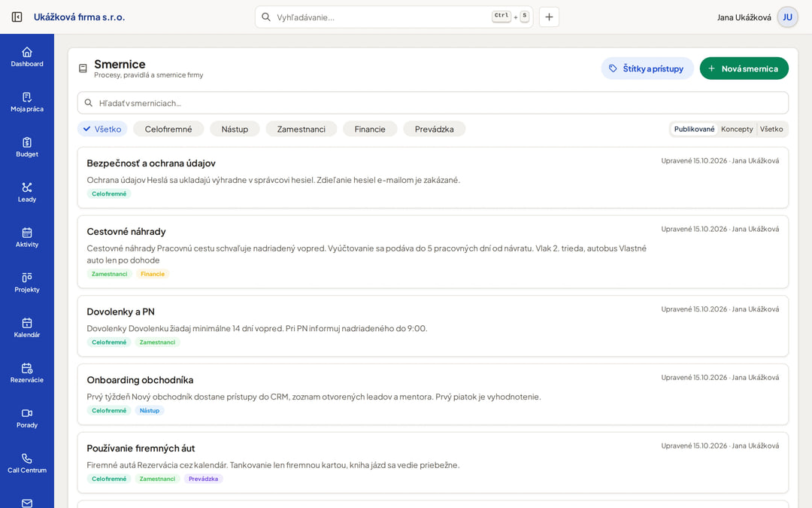Go to Porady video meetings
Image resolution: width=812 pixels, height=508 pixels.
pos(27,418)
